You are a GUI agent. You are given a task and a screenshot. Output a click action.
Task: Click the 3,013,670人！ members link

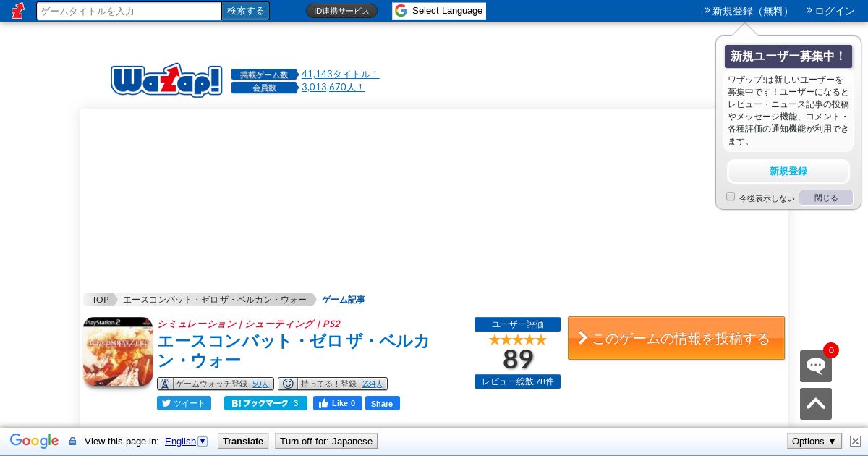point(333,87)
